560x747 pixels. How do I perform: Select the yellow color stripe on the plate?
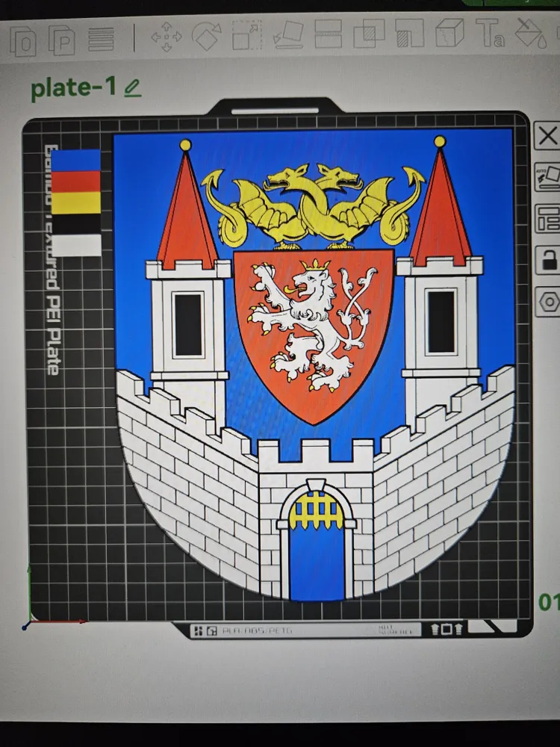pyautogui.click(x=76, y=203)
